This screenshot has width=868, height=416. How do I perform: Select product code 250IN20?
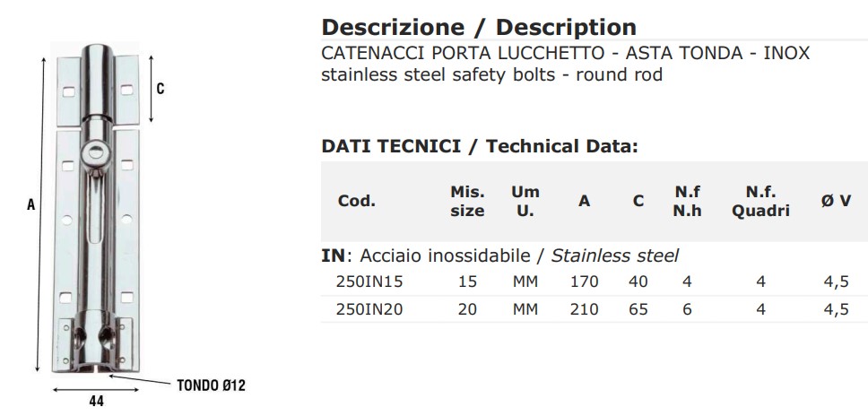pyautogui.click(x=369, y=309)
